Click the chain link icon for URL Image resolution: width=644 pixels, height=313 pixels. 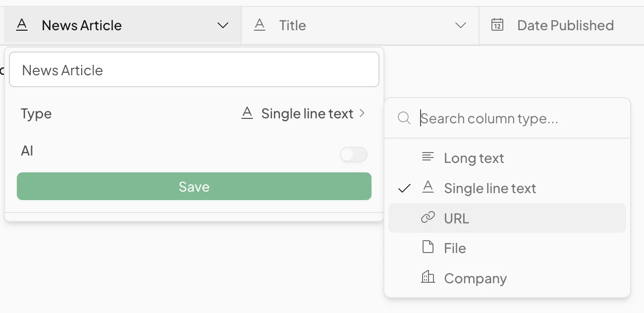click(x=428, y=217)
